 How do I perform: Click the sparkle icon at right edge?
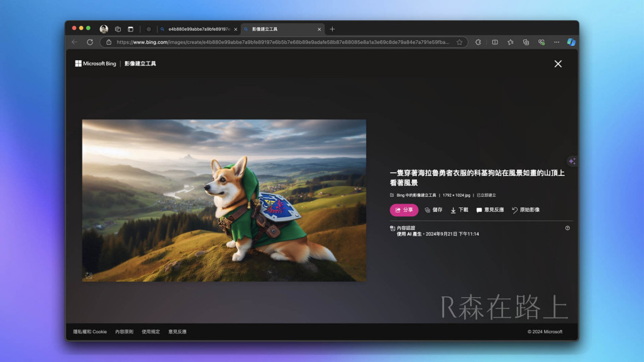tap(572, 161)
